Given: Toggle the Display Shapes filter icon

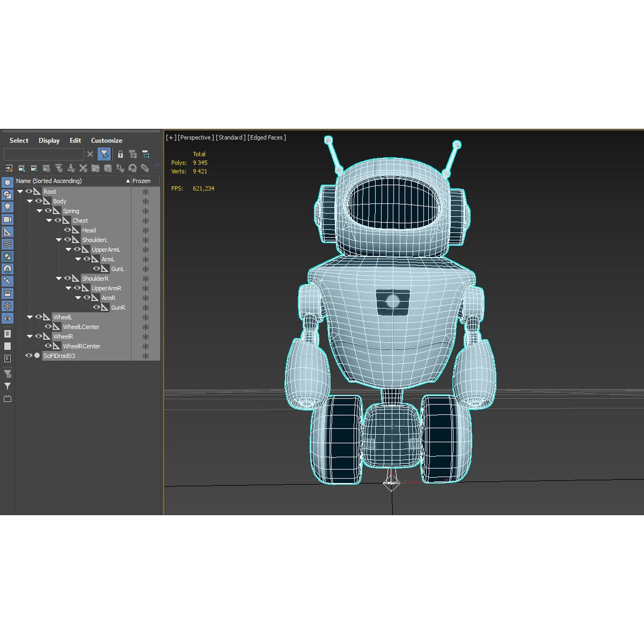Looking at the screenshot, I should click(x=7, y=194).
